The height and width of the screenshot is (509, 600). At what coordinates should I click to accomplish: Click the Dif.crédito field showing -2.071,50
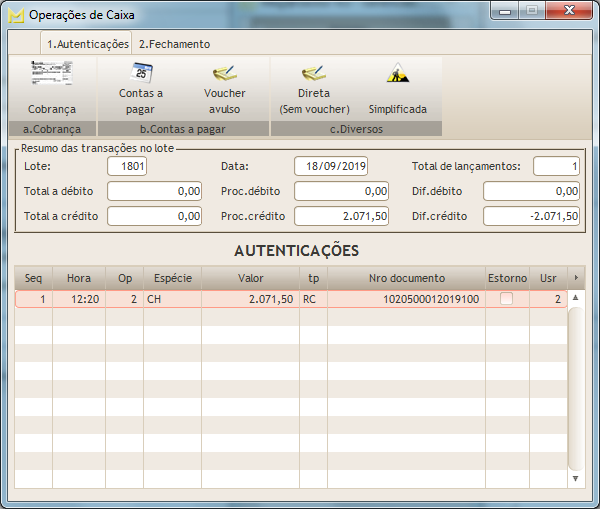click(x=531, y=216)
